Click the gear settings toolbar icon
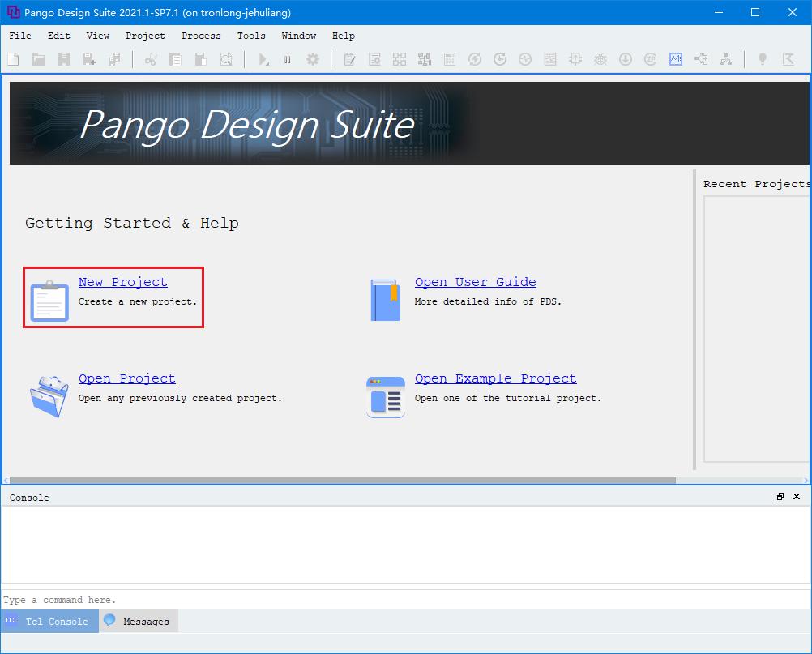Screen dimensions: 812x654 (313, 59)
